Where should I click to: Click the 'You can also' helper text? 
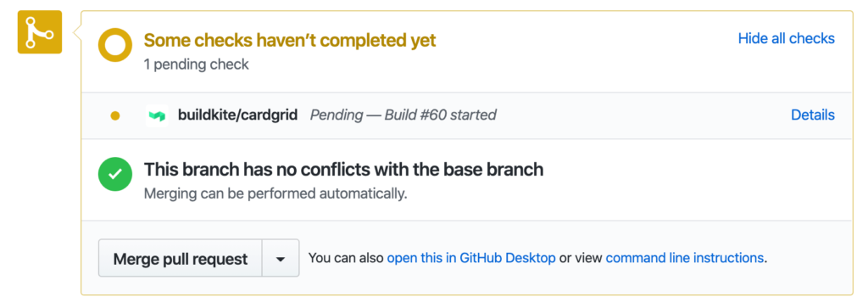[x=346, y=258]
